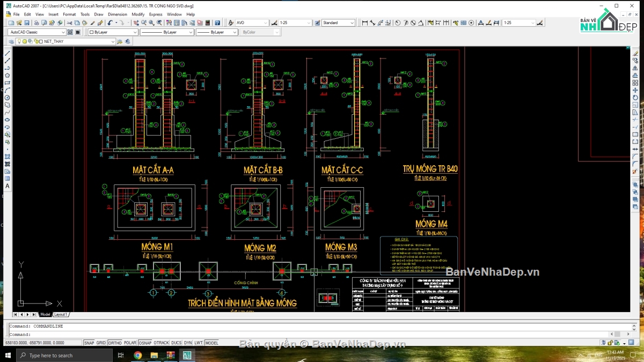
Task: Click the Layer Previous icon
Action: pos(127,41)
